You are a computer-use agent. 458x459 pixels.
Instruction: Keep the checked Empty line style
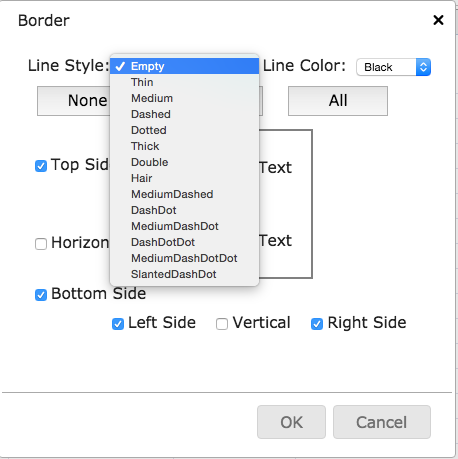coord(184,66)
